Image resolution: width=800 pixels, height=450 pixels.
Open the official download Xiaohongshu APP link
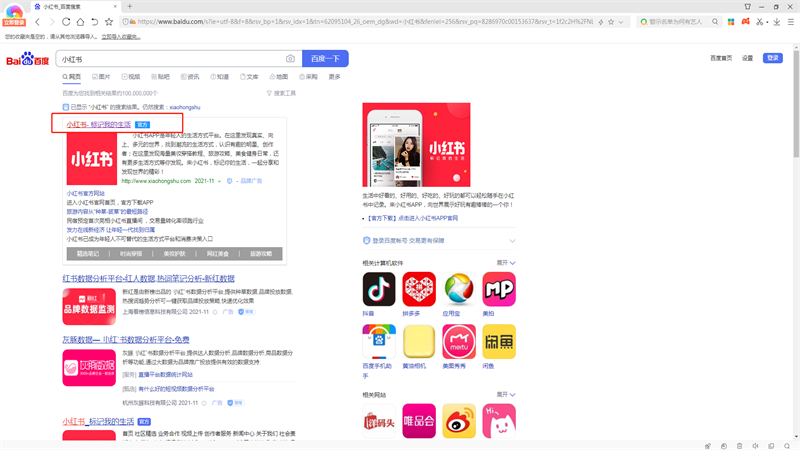point(412,218)
